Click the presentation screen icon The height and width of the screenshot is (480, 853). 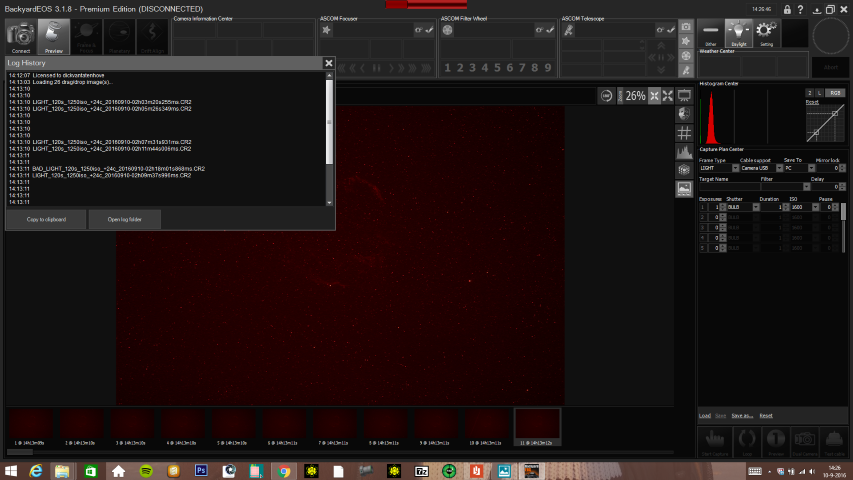pyautogui.click(x=685, y=96)
